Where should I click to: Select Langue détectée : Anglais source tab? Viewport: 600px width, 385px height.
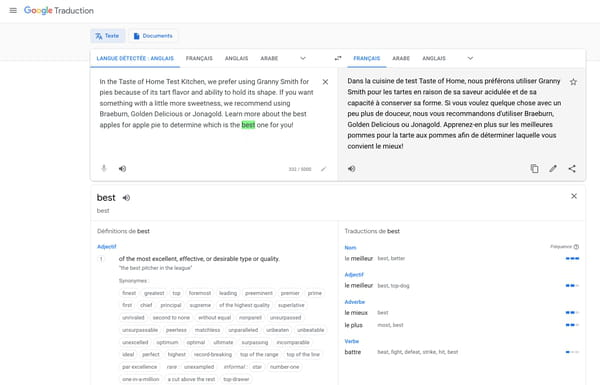(135, 59)
